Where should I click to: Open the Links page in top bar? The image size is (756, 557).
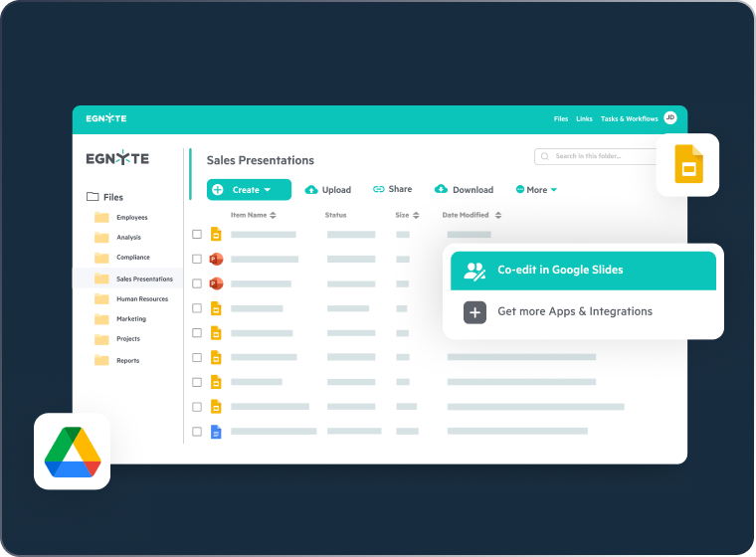coord(584,118)
